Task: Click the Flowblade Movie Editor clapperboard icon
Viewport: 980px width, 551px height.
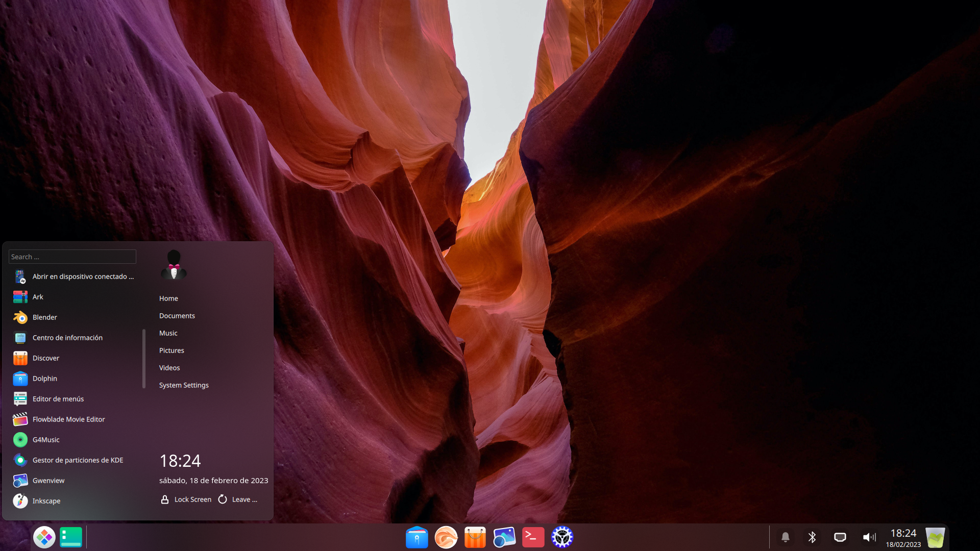Action: 20,419
